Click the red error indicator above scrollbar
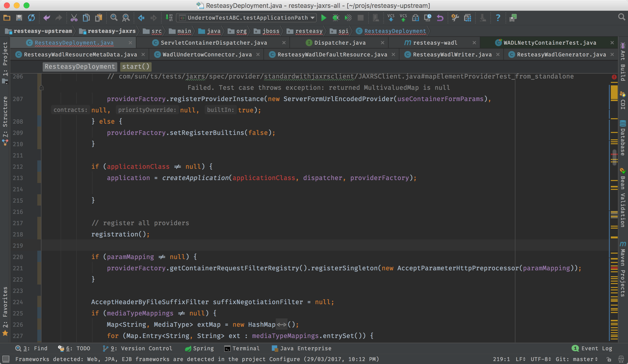 point(614,77)
